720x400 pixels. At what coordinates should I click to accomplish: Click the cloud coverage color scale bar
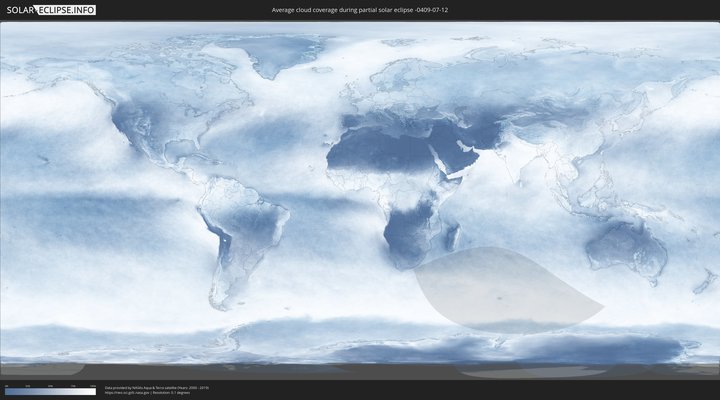tap(50, 392)
